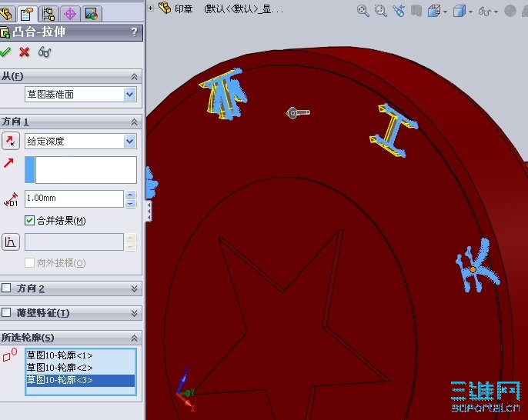
Task: Click the Zoom to Fit icon
Action: 363,11
